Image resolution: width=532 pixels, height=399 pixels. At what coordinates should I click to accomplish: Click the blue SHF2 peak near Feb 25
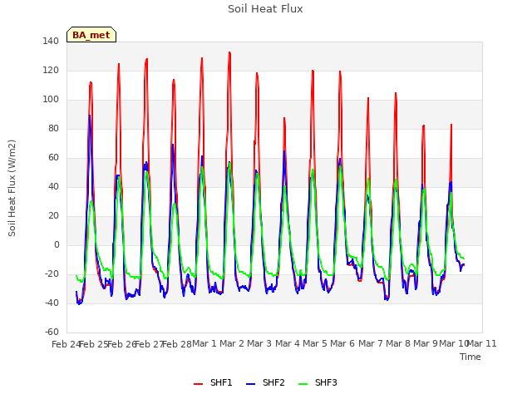[x=90, y=115]
